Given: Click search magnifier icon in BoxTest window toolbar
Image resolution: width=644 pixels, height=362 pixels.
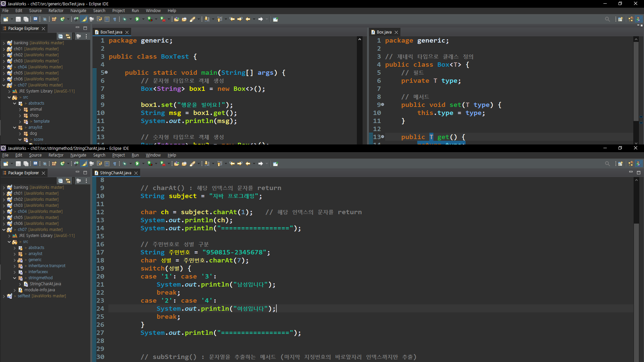Looking at the screenshot, I should click(607, 19).
